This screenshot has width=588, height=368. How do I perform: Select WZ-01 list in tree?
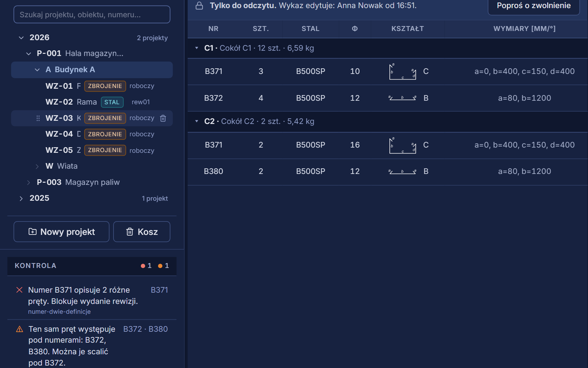point(92,86)
